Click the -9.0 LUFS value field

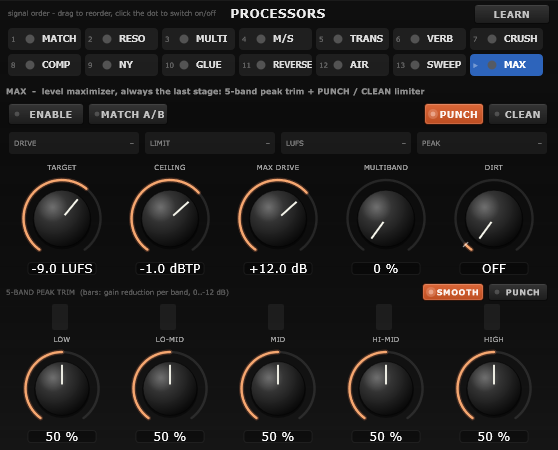62,269
